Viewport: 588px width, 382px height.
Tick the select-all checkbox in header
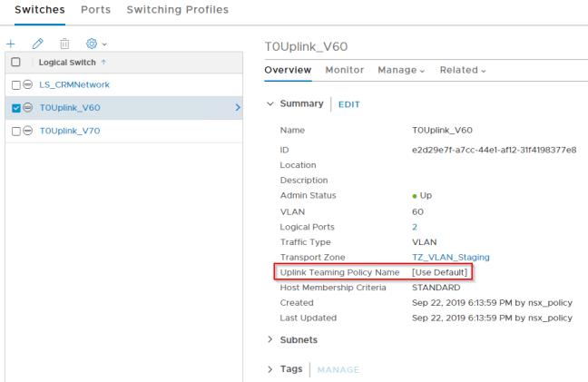click(x=15, y=63)
